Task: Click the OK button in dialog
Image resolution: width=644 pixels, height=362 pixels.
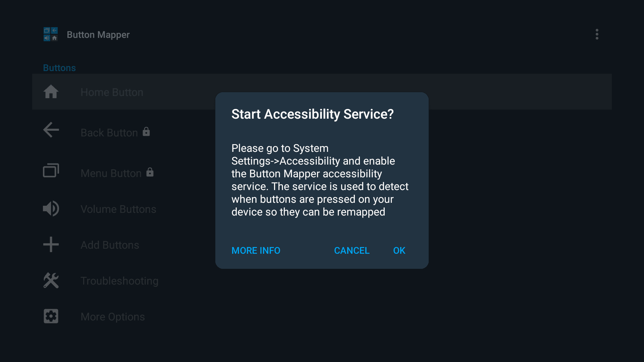Action: tap(399, 250)
